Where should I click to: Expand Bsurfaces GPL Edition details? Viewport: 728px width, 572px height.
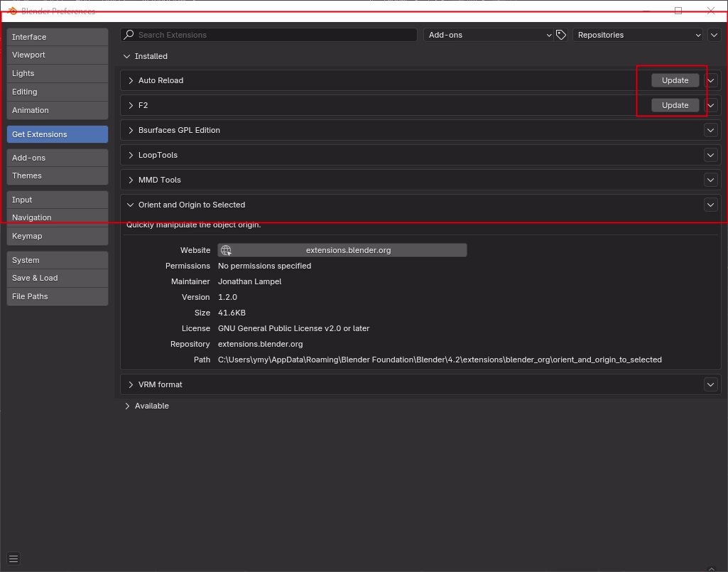131,130
